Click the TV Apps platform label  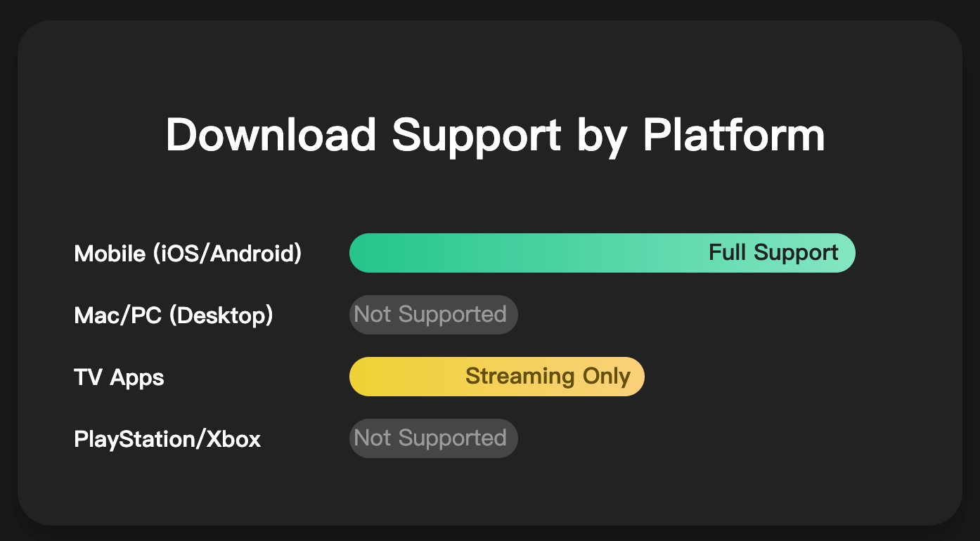point(119,377)
